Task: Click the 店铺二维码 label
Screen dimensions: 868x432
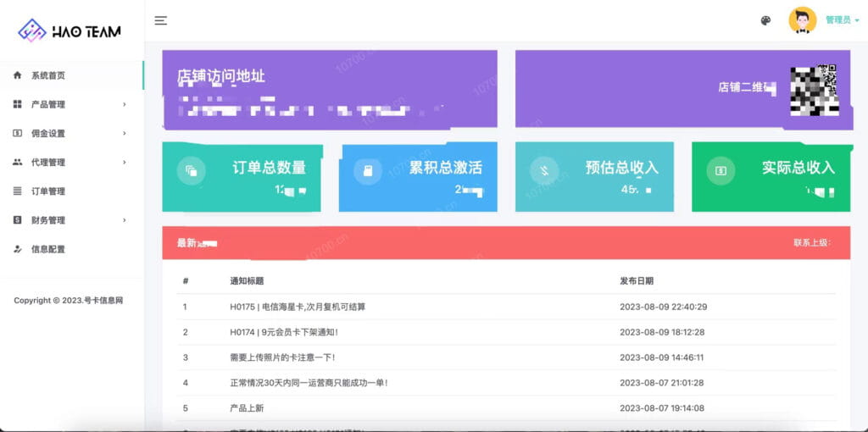Action: point(747,87)
